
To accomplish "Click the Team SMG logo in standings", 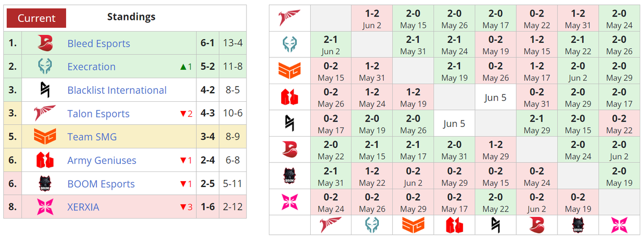I will point(45,137).
